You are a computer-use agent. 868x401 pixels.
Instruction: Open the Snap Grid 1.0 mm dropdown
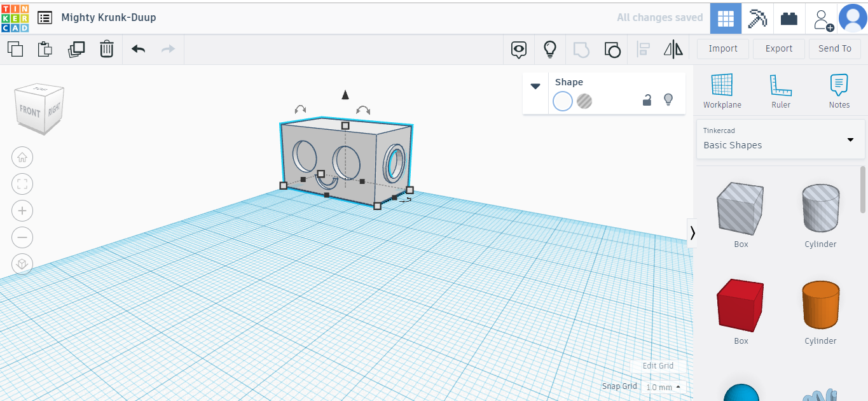(663, 387)
